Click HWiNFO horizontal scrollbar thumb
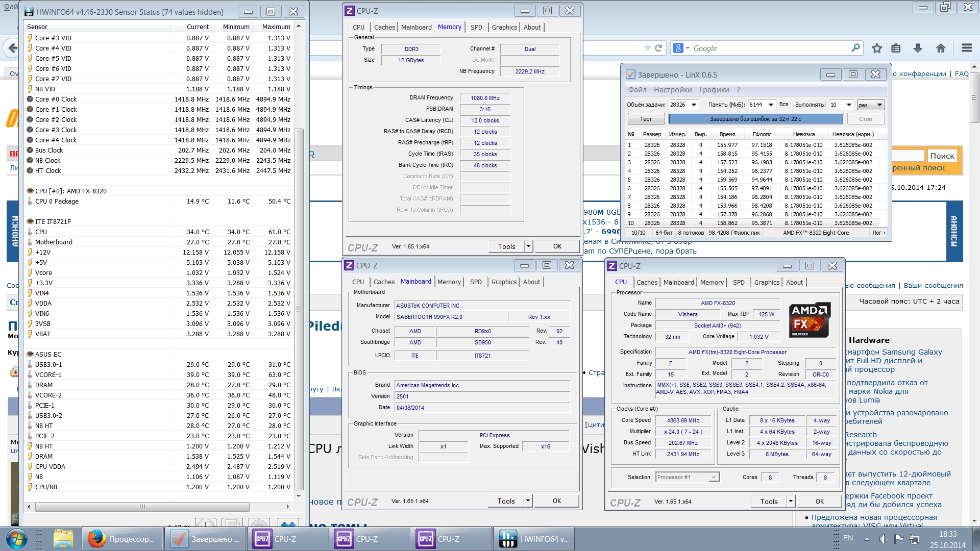The image size is (980, 551). click(142, 507)
